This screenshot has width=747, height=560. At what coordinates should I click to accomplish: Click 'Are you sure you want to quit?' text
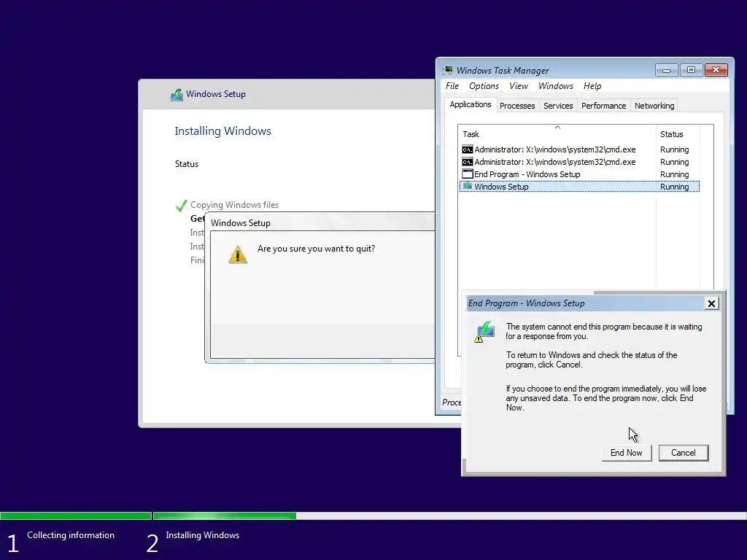click(316, 249)
